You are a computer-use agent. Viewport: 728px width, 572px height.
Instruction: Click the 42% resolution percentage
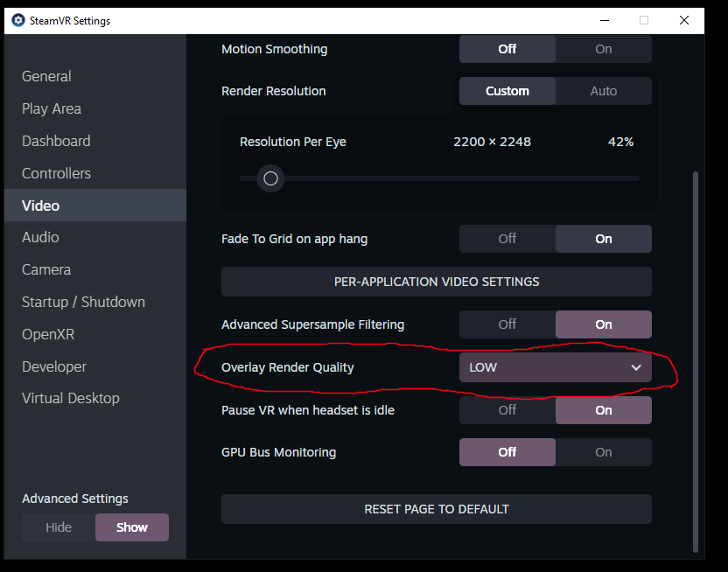click(620, 142)
